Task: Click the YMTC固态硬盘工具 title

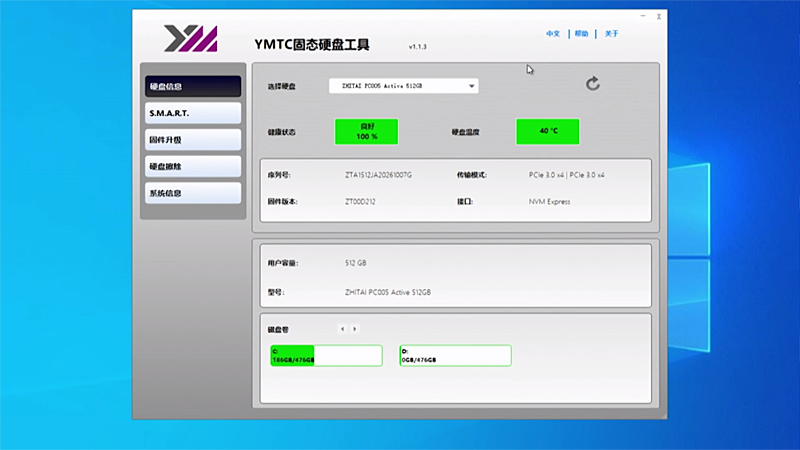Action: click(312, 44)
